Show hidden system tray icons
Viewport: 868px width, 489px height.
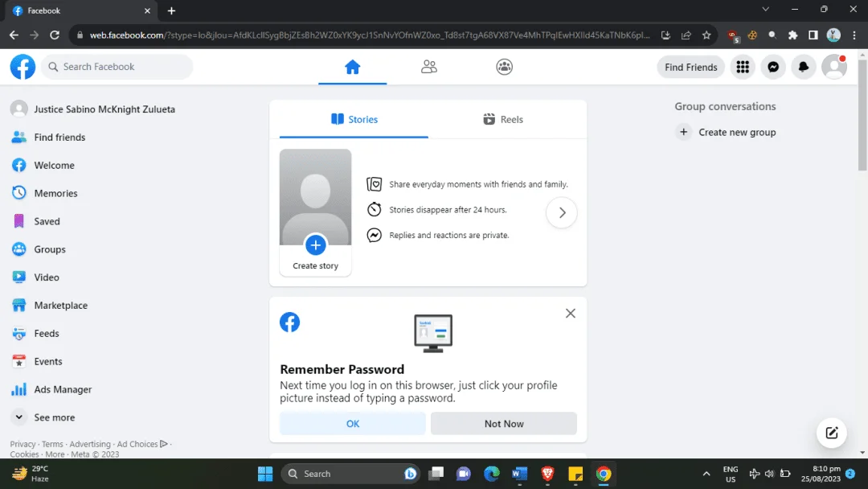(x=706, y=474)
